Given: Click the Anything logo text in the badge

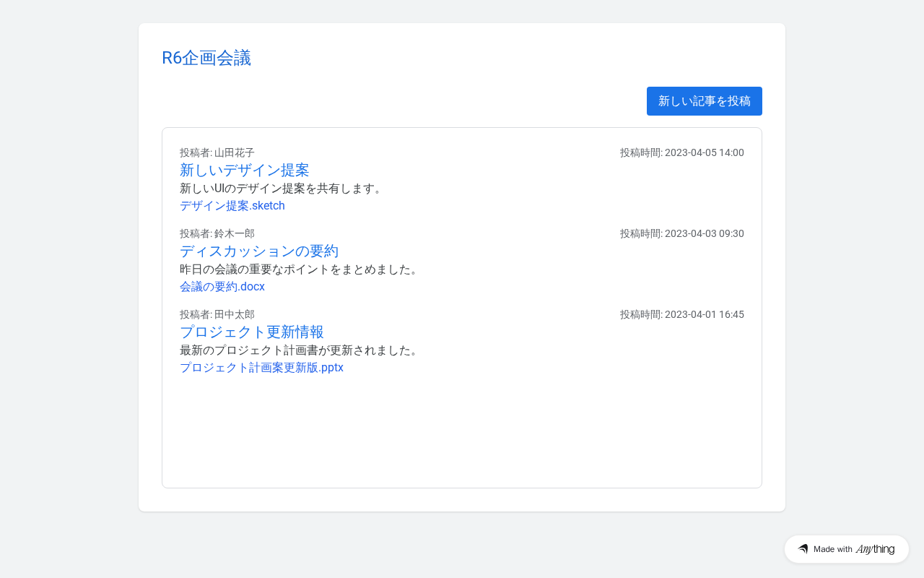Looking at the screenshot, I should [x=875, y=549].
